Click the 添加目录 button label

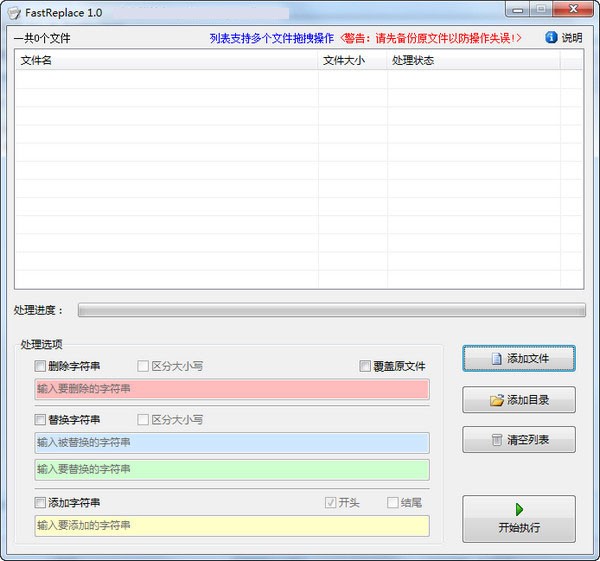coord(528,400)
